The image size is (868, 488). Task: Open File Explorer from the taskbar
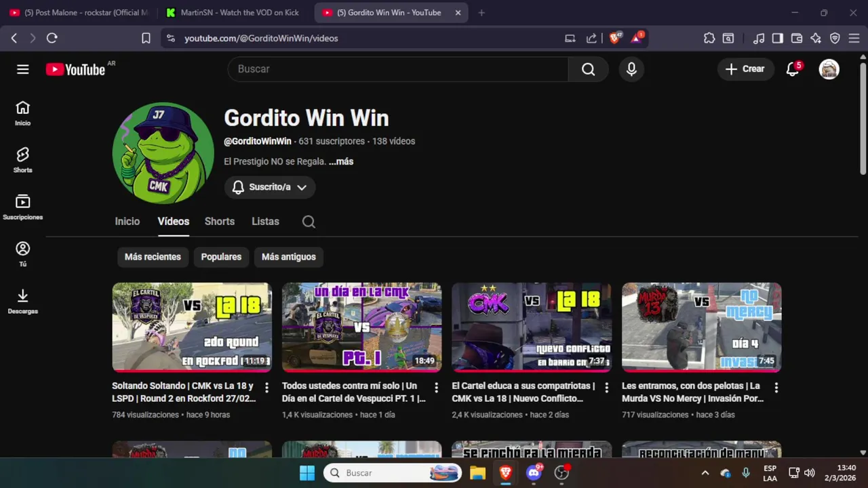pyautogui.click(x=477, y=473)
